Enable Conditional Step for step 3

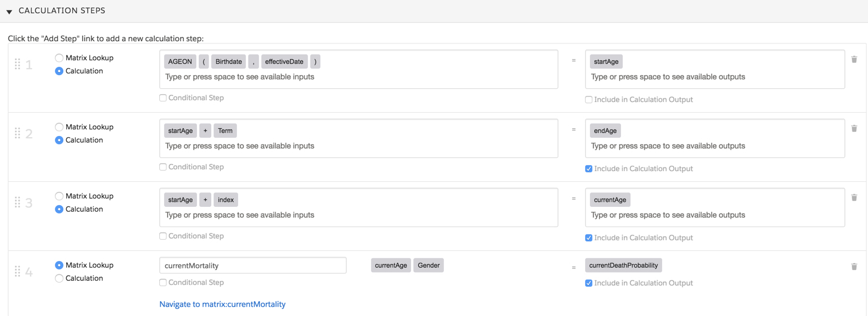point(163,236)
